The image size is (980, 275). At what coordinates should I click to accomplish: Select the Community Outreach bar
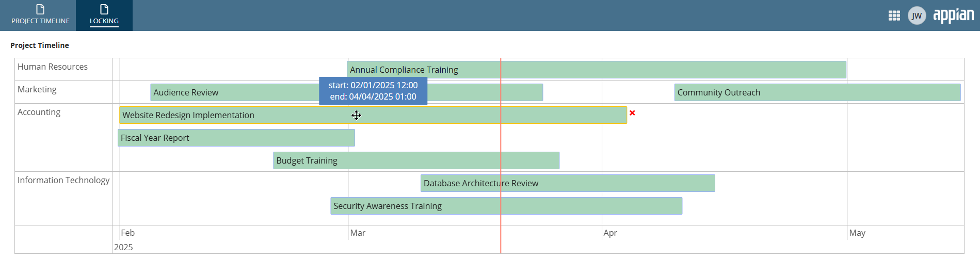point(817,92)
